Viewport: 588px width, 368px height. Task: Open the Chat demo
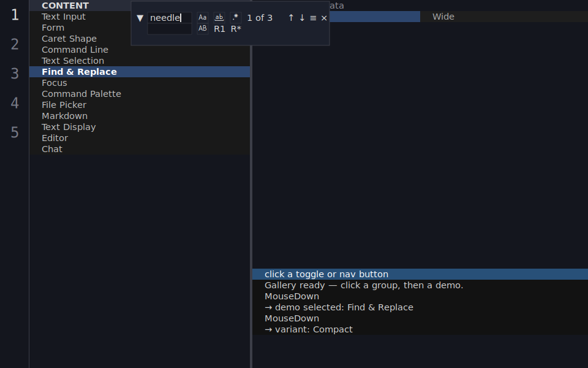coord(140,149)
